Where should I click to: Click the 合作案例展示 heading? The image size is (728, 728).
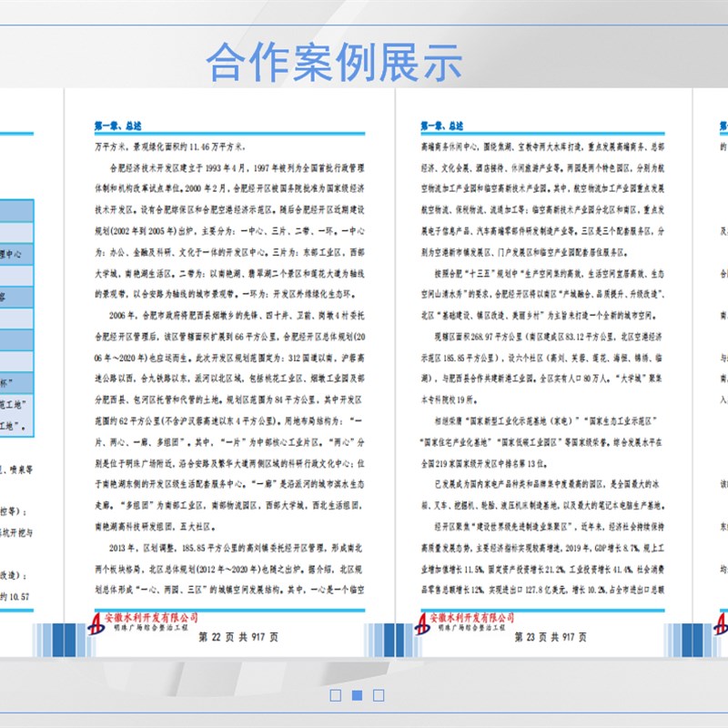(334, 62)
